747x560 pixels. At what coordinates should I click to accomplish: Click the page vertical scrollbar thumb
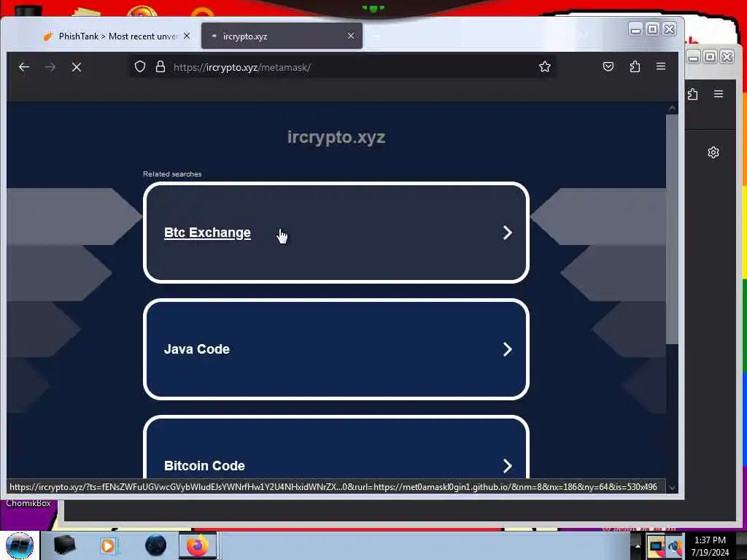click(672, 228)
